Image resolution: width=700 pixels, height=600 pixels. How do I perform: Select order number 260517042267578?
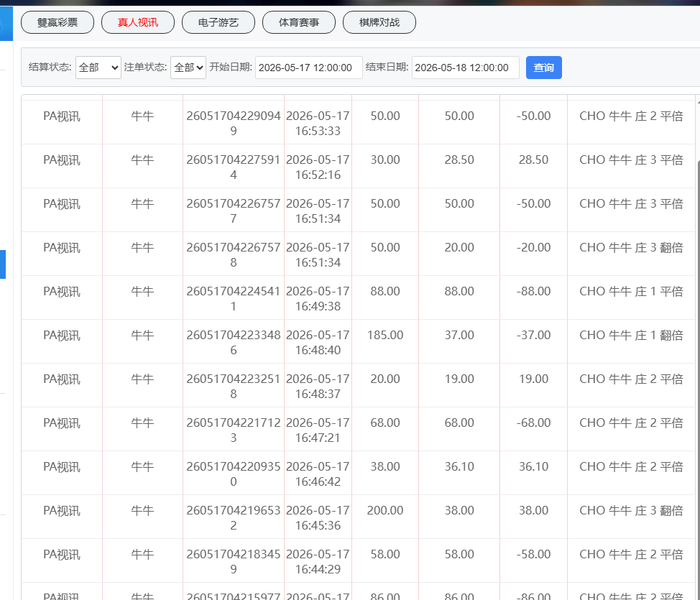click(x=234, y=254)
